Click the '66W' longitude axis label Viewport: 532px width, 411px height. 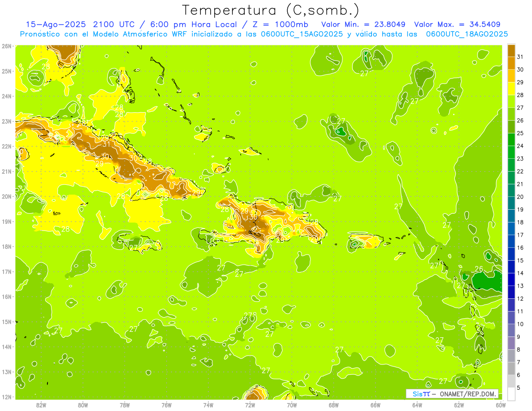375,405
